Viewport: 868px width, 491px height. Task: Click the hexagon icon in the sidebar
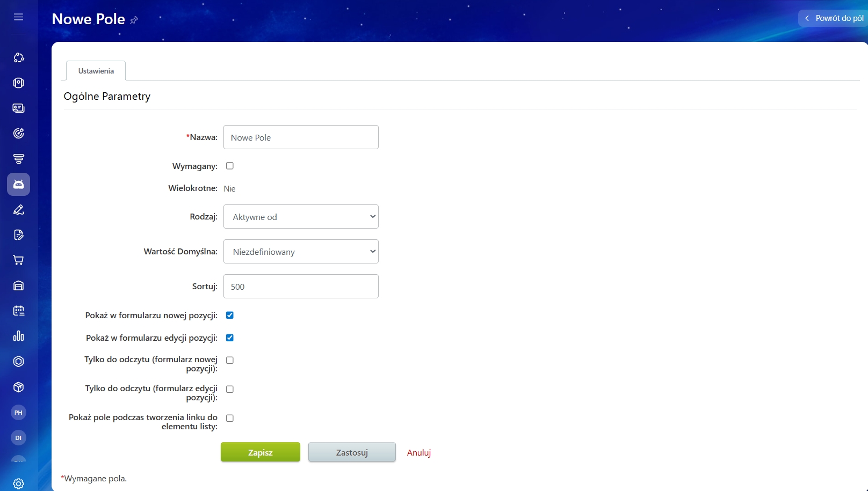[x=18, y=361]
